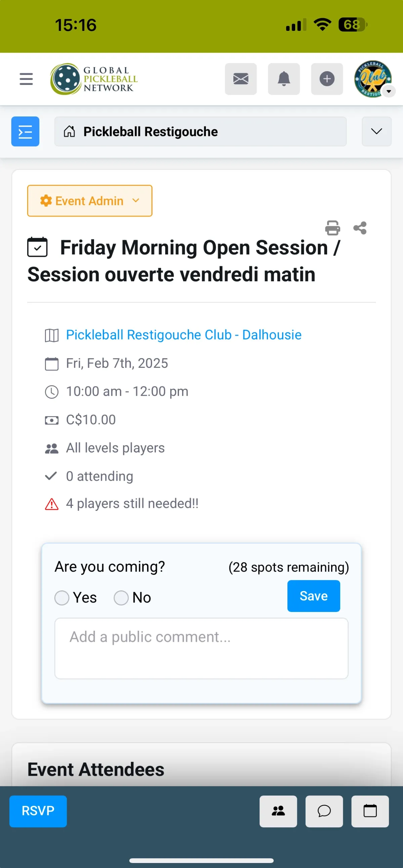The width and height of the screenshot is (403, 868).
Task: Open the profile avatar menu
Action: [x=373, y=79]
